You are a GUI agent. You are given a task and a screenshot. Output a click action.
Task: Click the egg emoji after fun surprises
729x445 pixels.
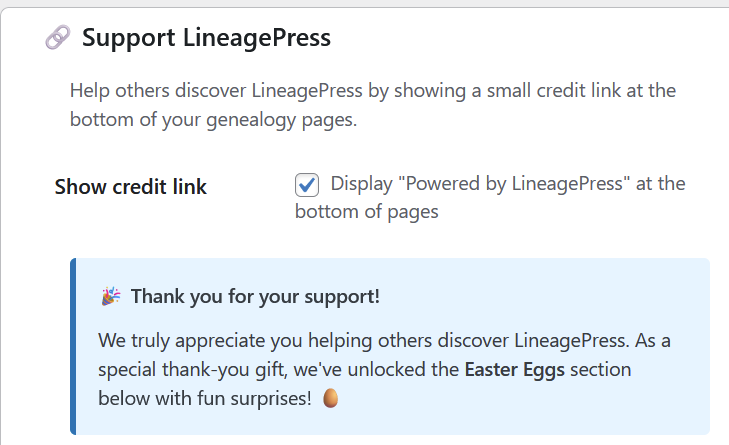(x=331, y=397)
